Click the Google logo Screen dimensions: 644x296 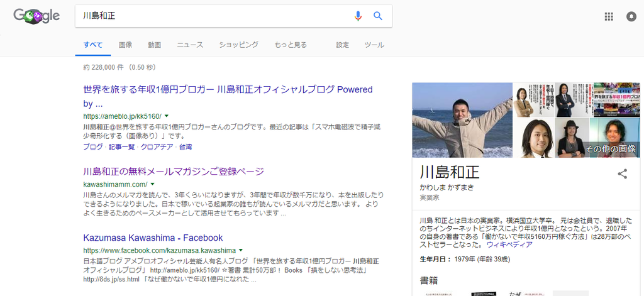[x=36, y=16]
